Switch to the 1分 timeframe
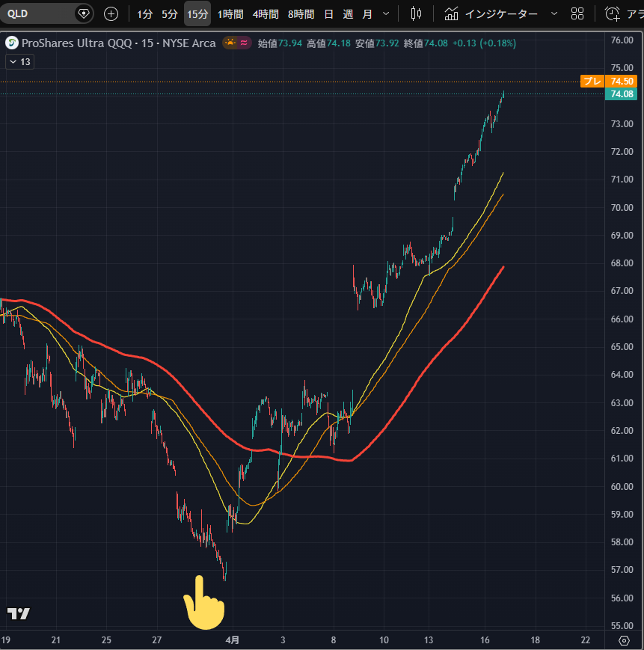Viewport: 644px width, 650px height. [144, 14]
